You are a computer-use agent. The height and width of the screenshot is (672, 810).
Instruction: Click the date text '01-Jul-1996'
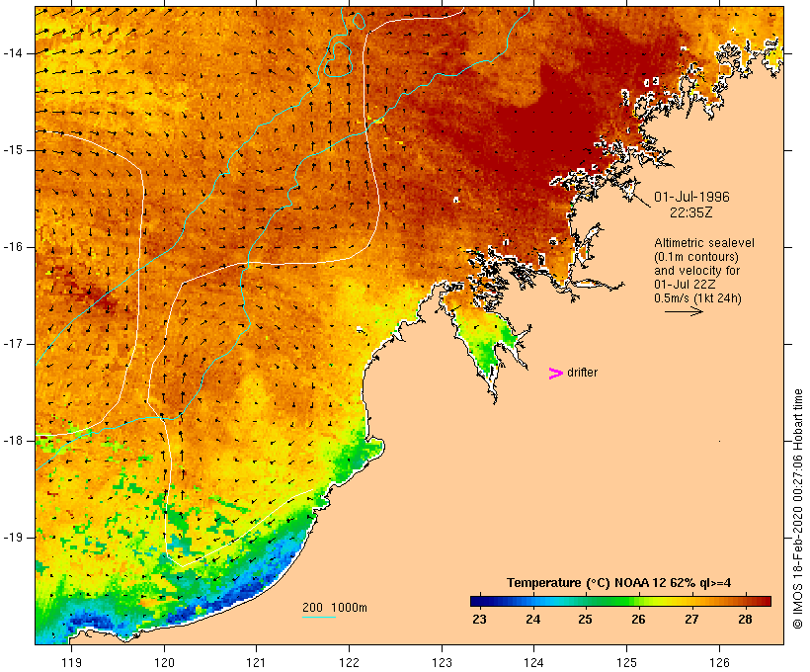click(x=691, y=197)
